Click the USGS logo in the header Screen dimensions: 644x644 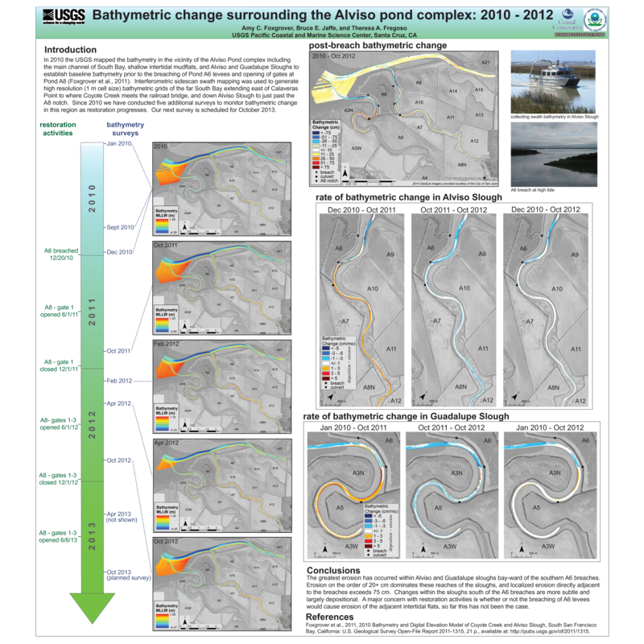[x=64, y=17]
